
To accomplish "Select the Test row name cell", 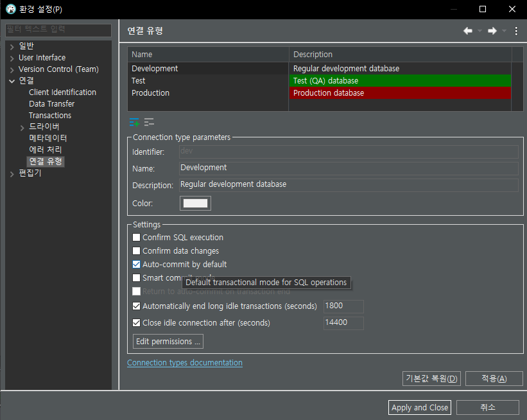I will tap(208, 81).
